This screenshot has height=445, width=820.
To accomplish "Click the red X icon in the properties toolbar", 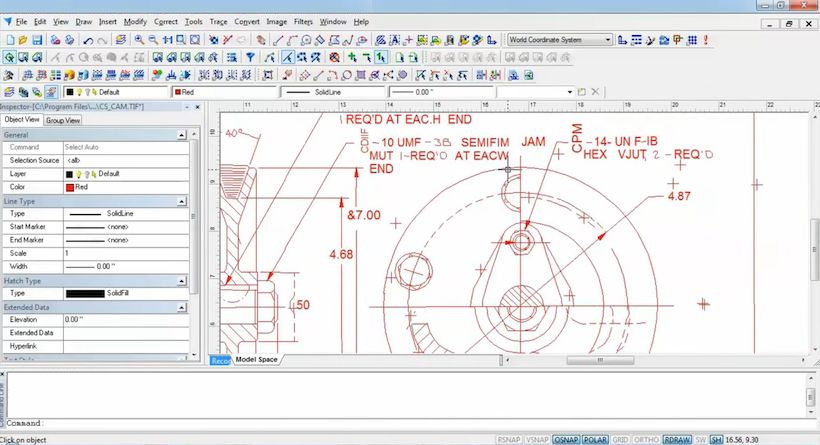I will 595,92.
